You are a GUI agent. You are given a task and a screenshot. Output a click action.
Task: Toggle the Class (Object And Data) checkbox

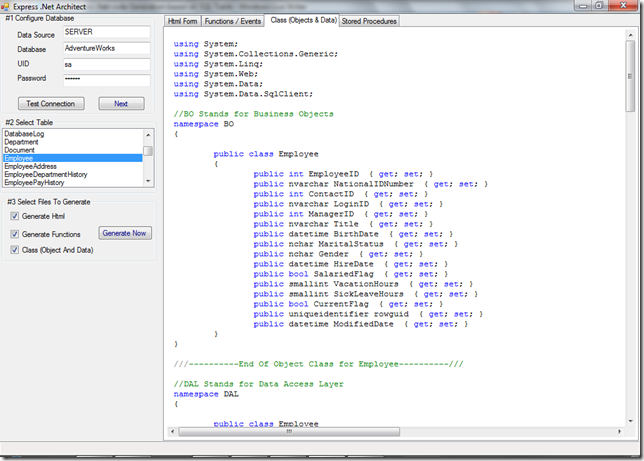(x=14, y=250)
